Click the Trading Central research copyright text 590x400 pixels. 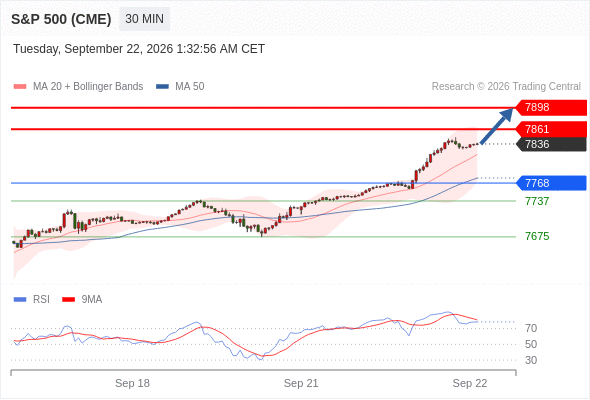(x=506, y=87)
